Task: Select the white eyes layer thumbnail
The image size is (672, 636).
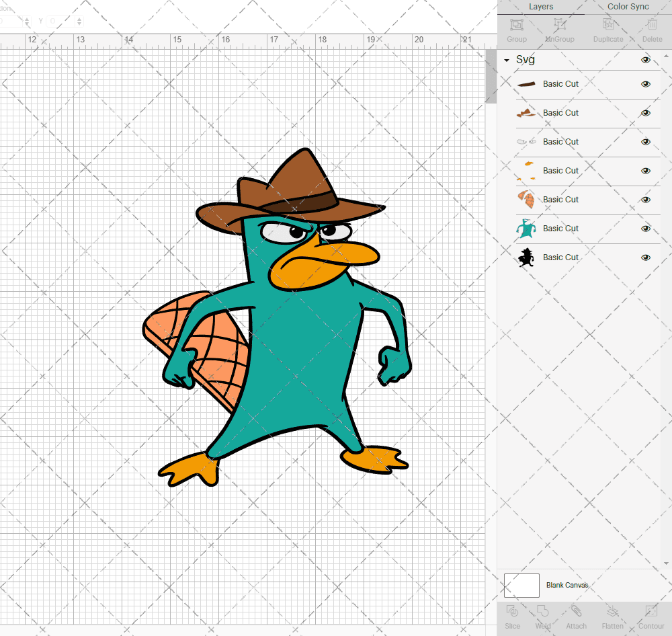Action: pyautogui.click(x=526, y=142)
